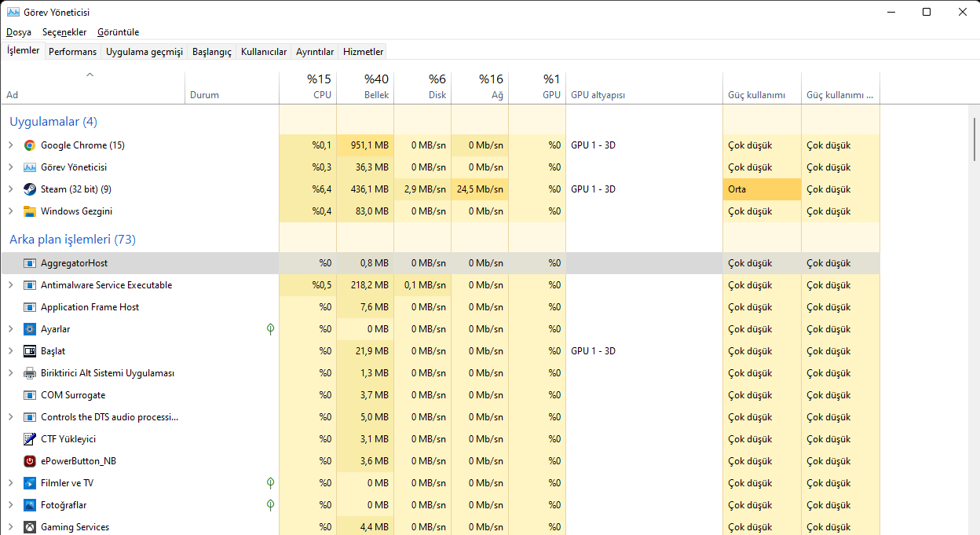The width and height of the screenshot is (980, 535).
Task: Expand the Antimalware Service Executable row
Action: coord(10,285)
